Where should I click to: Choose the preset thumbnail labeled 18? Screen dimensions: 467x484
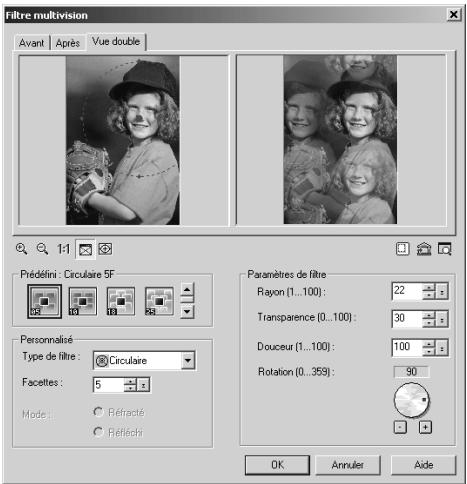pos(121,301)
